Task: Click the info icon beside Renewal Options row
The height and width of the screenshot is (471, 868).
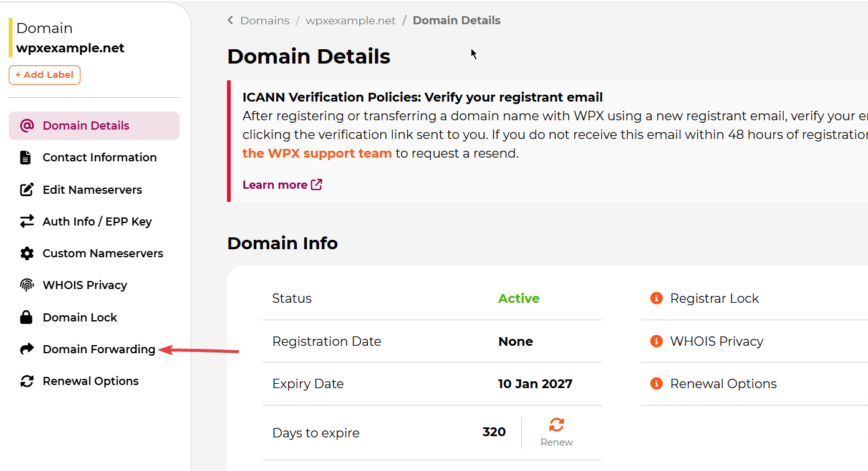Action: pos(656,384)
